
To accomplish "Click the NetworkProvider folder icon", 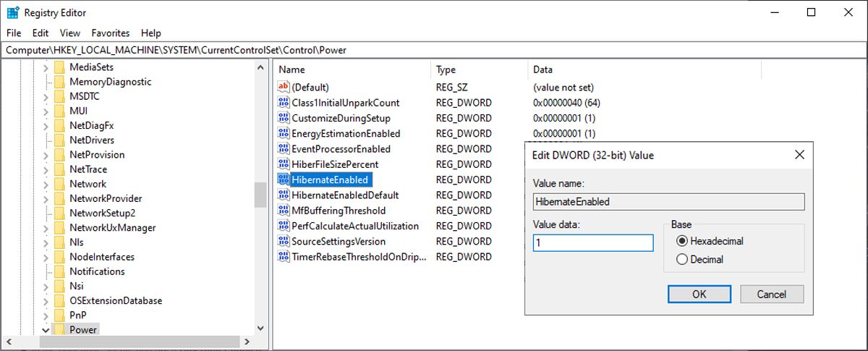I will pyautogui.click(x=59, y=198).
